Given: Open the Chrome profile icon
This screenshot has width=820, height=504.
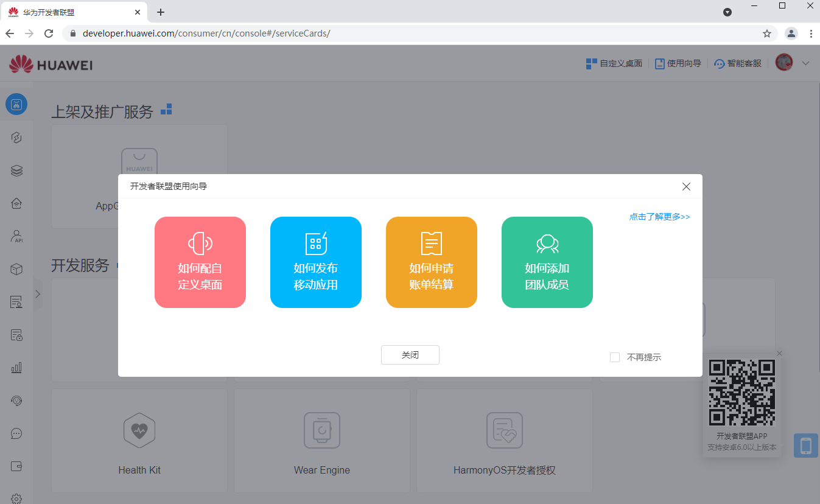Looking at the screenshot, I should [791, 33].
